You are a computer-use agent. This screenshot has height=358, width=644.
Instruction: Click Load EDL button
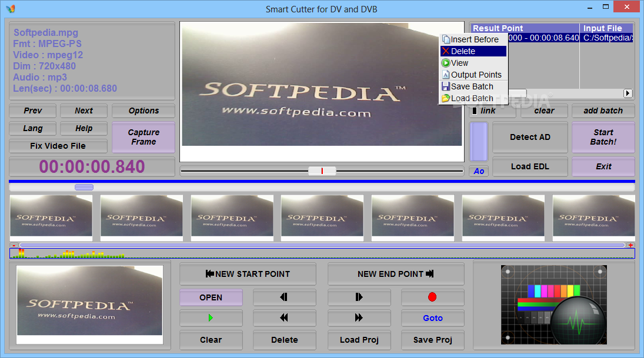(530, 167)
